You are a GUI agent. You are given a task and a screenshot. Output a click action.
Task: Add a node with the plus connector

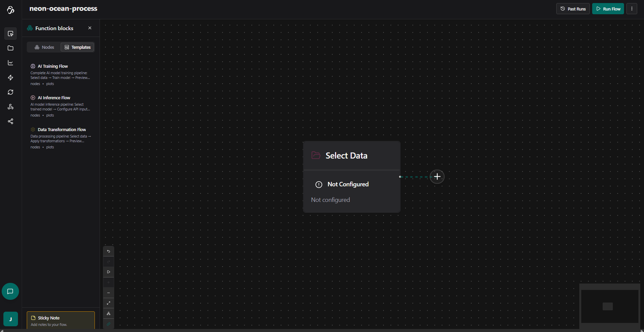[437, 177]
